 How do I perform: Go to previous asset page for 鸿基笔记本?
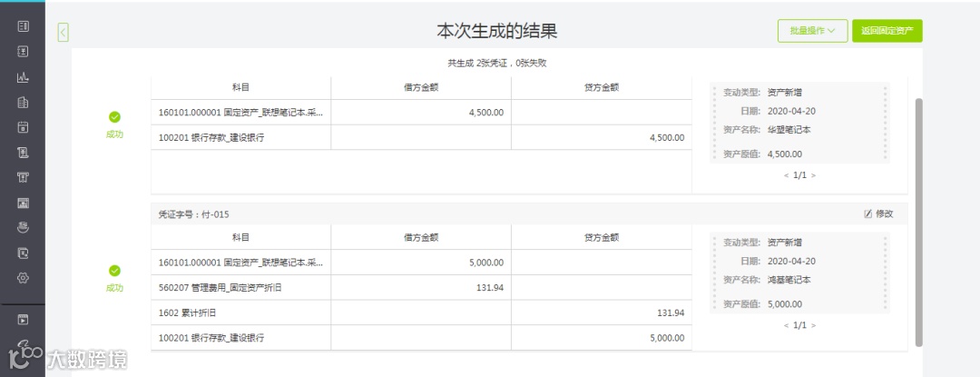[x=786, y=325]
